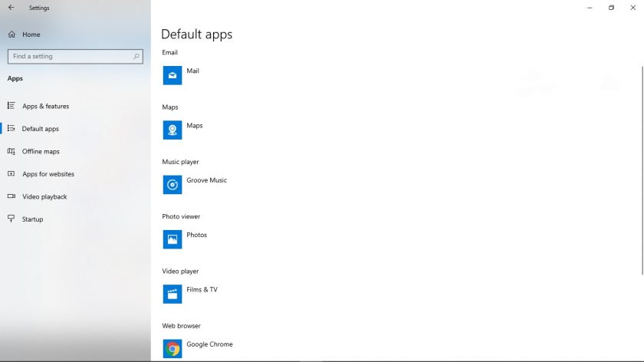
Task: Open Video playback settings
Action: pyautogui.click(x=75, y=196)
